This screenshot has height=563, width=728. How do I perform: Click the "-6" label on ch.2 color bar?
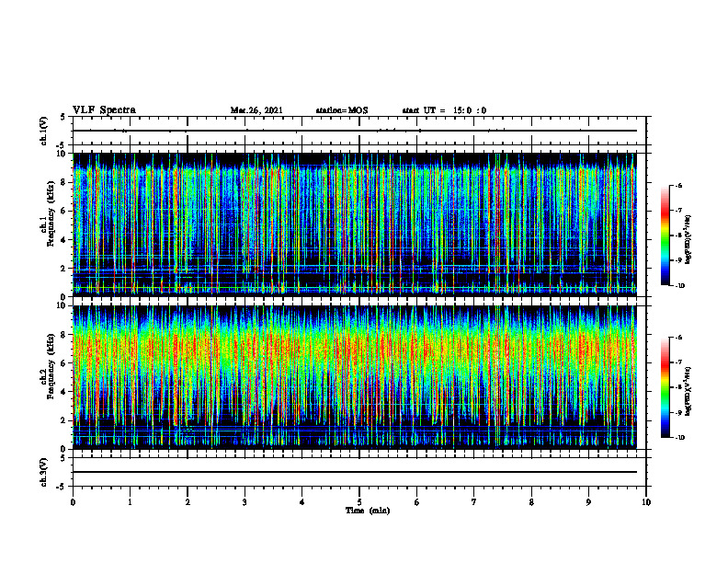(x=678, y=338)
